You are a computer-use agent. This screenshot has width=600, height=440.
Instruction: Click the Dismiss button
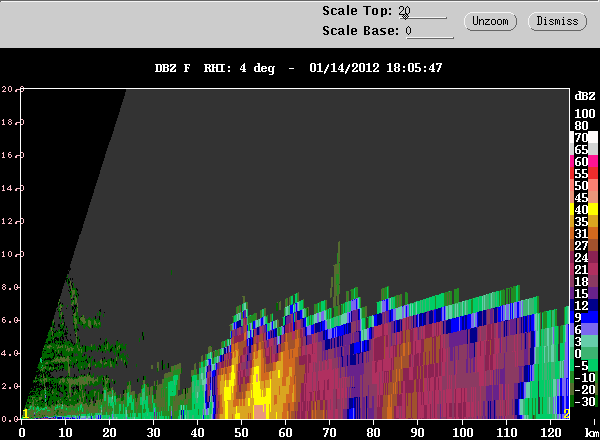(x=557, y=21)
